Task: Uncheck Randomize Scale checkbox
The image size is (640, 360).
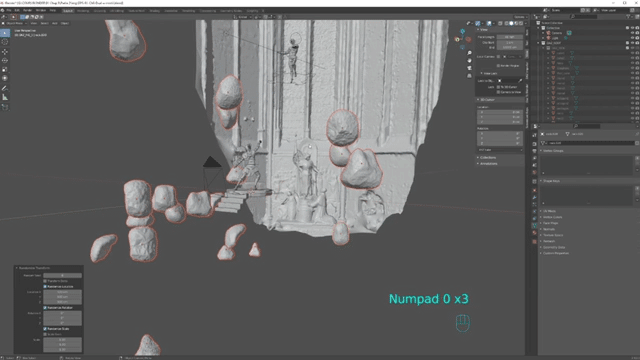Action: pyautogui.click(x=45, y=329)
